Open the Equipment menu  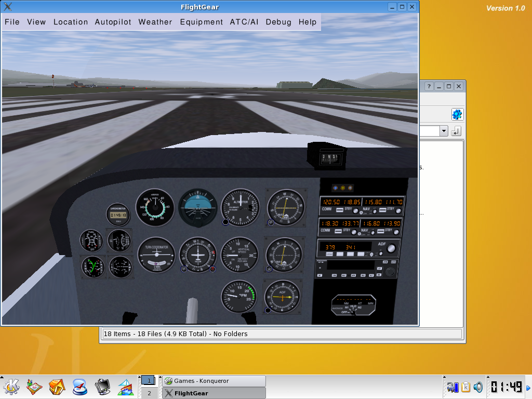click(201, 22)
